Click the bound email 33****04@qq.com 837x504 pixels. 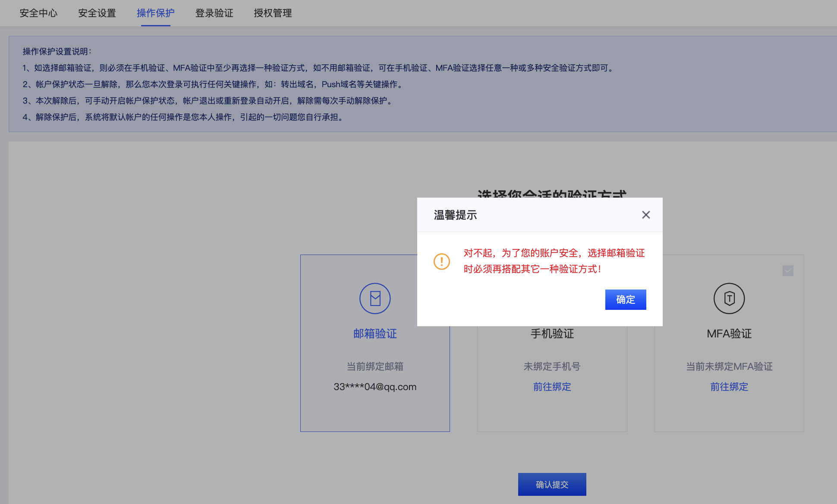click(375, 387)
